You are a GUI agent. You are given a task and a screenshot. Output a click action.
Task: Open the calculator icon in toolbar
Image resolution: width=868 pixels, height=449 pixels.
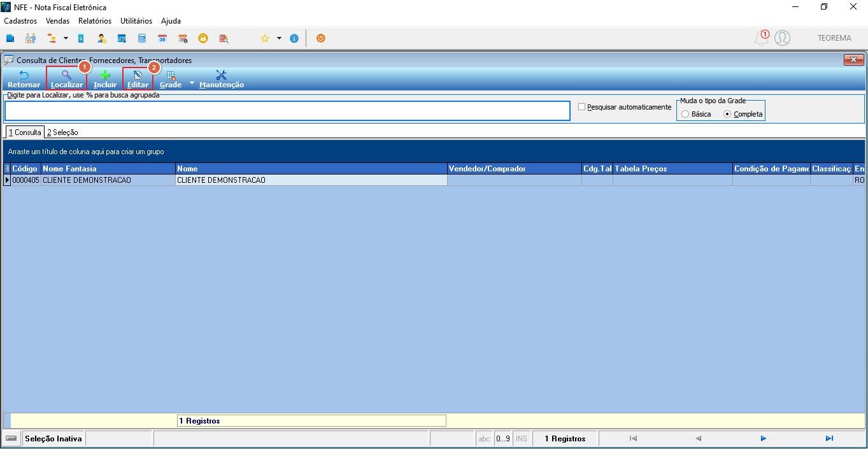tap(142, 38)
